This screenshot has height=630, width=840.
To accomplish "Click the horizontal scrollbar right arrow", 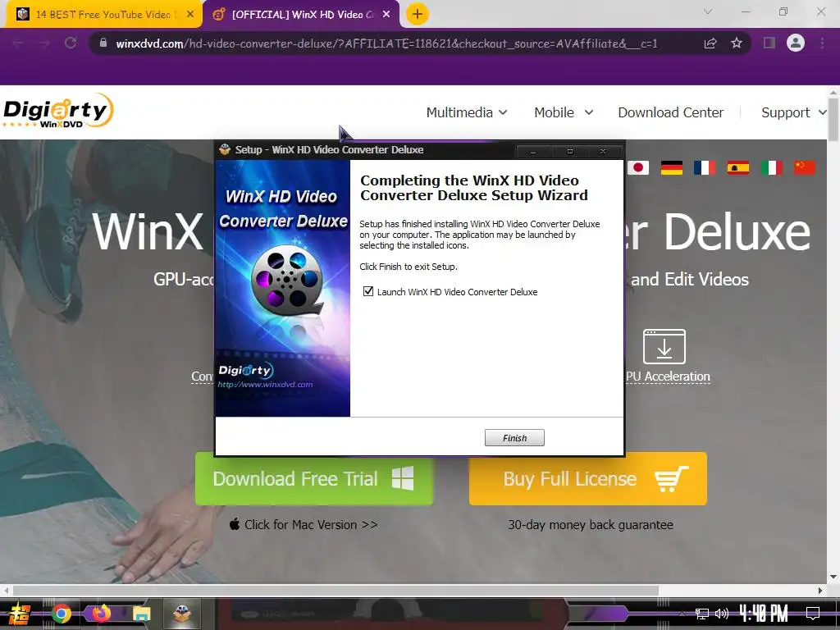I will [x=820, y=591].
